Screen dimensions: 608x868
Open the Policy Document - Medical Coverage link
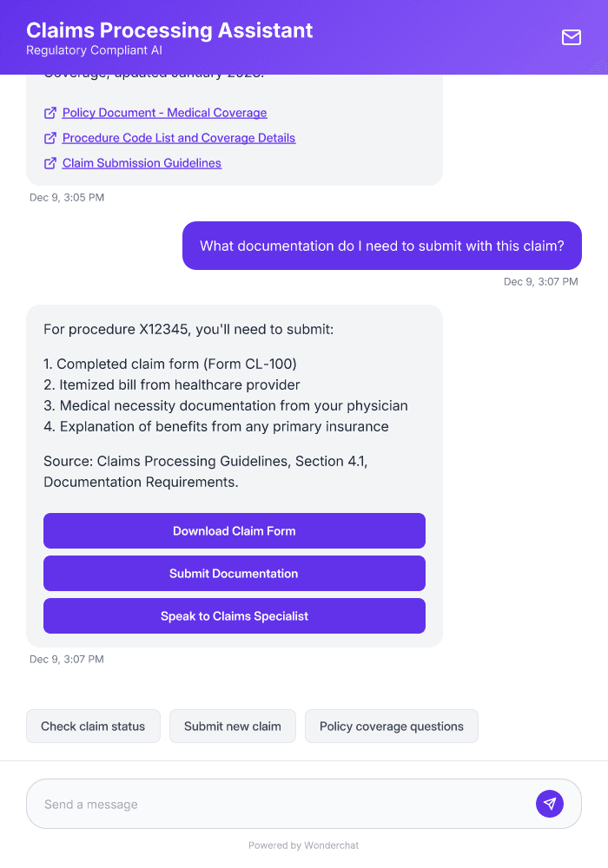coord(163,113)
